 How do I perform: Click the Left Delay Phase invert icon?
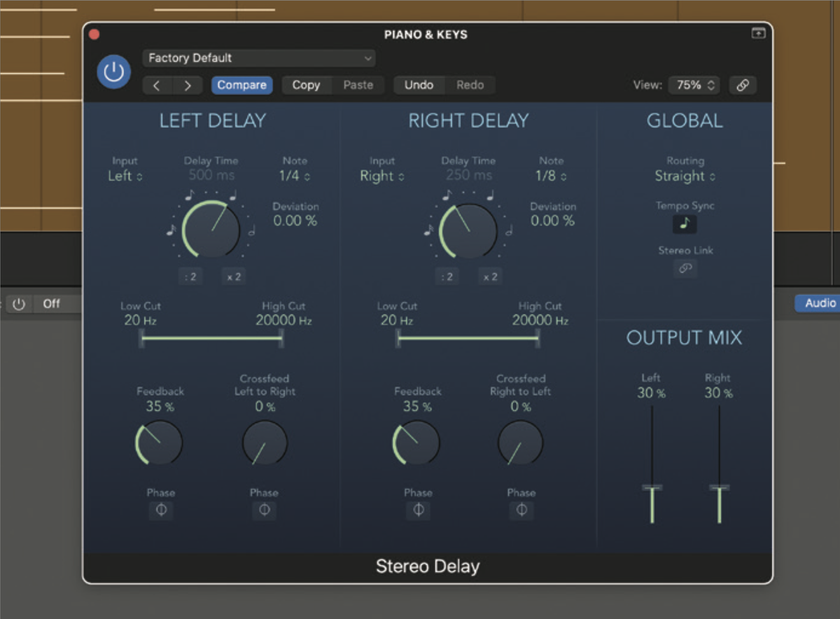tap(161, 510)
